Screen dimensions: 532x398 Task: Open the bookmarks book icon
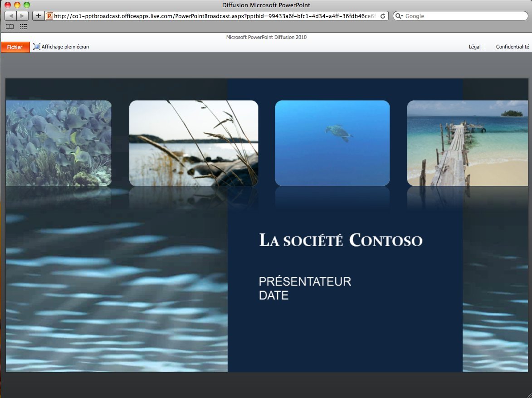tap(10, 26)
